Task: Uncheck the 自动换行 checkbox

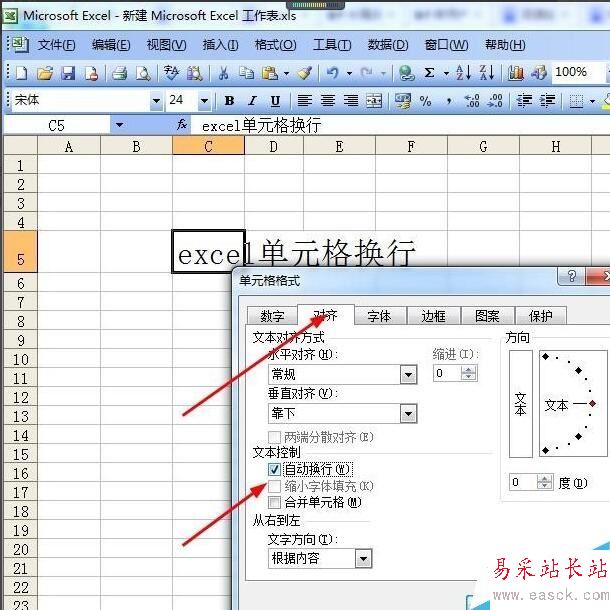Action: pyautogui.click(x=274, y=470)
